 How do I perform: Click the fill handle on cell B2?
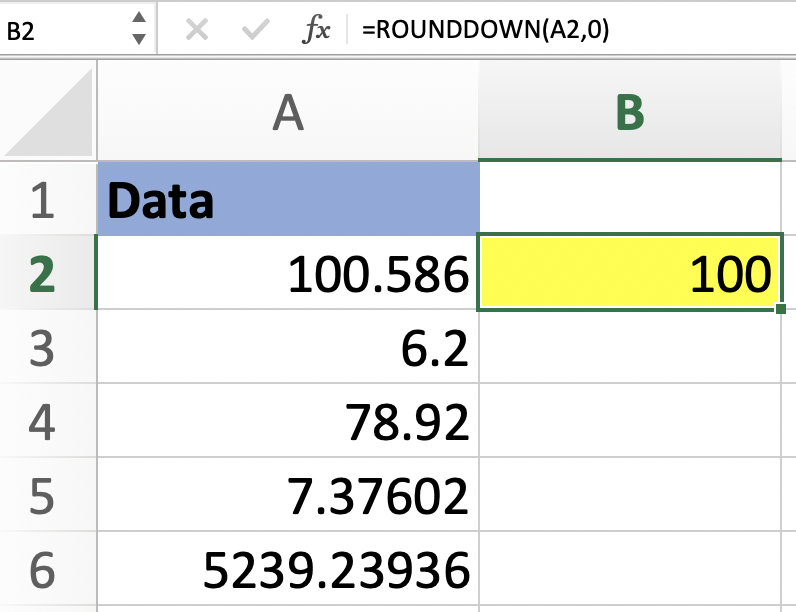(779, 309)
